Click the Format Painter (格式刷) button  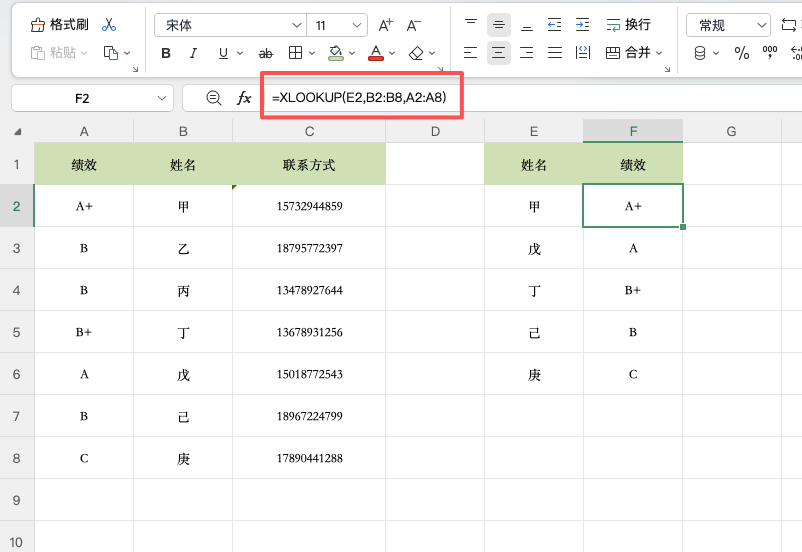tap(59, 25)
